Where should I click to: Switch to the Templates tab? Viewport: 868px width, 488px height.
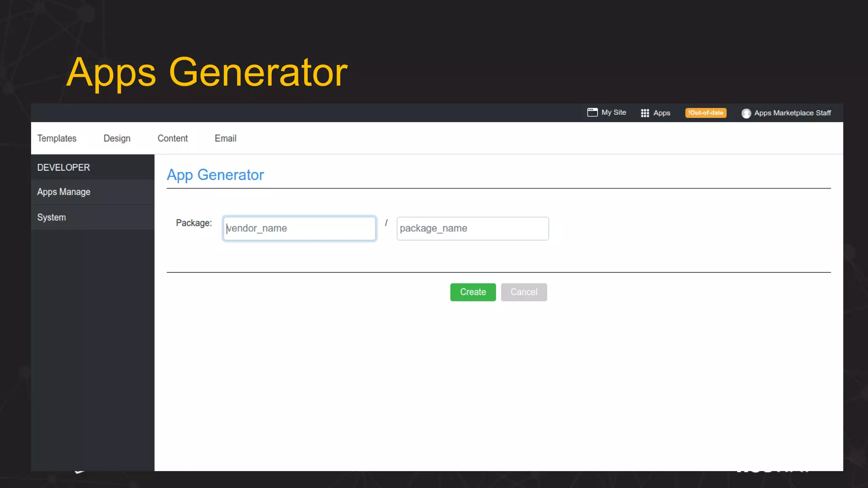(57, 138)
